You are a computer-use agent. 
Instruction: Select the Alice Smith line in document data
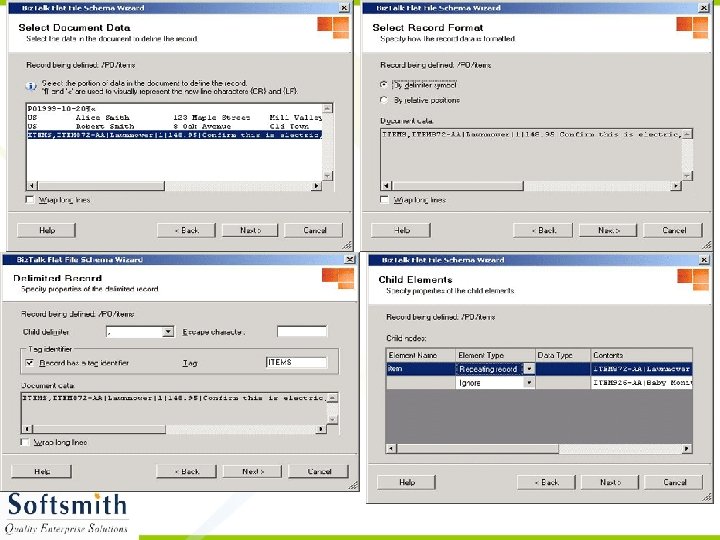pyautogui.click(x=174, y=118)
